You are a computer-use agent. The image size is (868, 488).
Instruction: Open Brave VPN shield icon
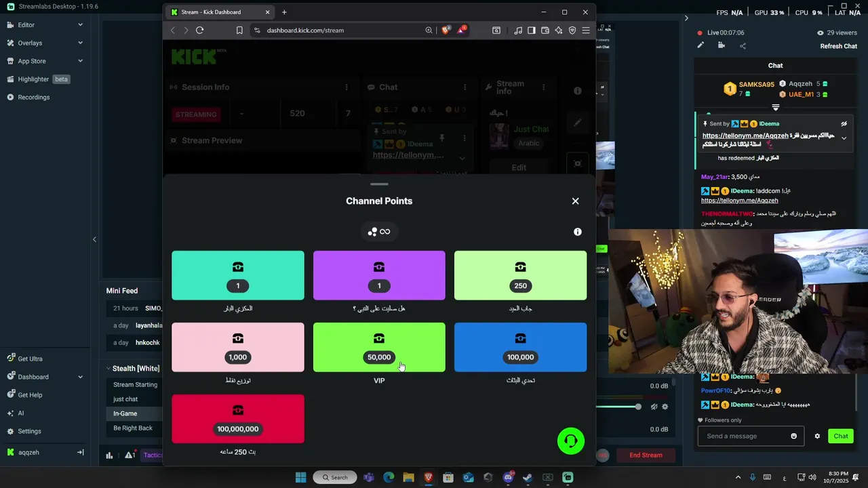point(572,30)
